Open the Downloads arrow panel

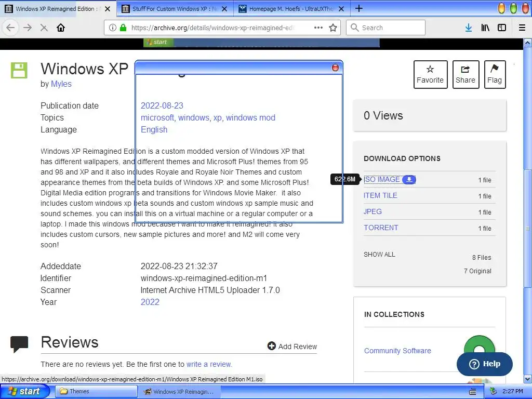pyautogui.click(x=469, y=28)
